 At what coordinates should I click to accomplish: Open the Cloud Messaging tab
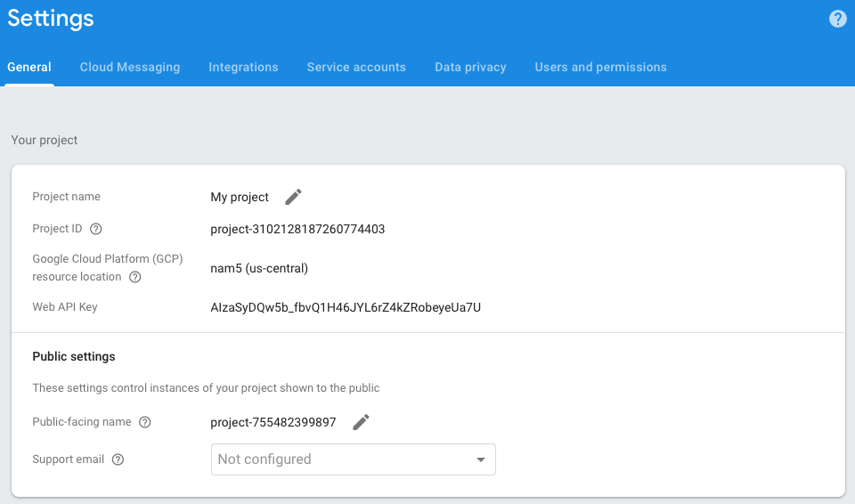(x=130, y=67)
